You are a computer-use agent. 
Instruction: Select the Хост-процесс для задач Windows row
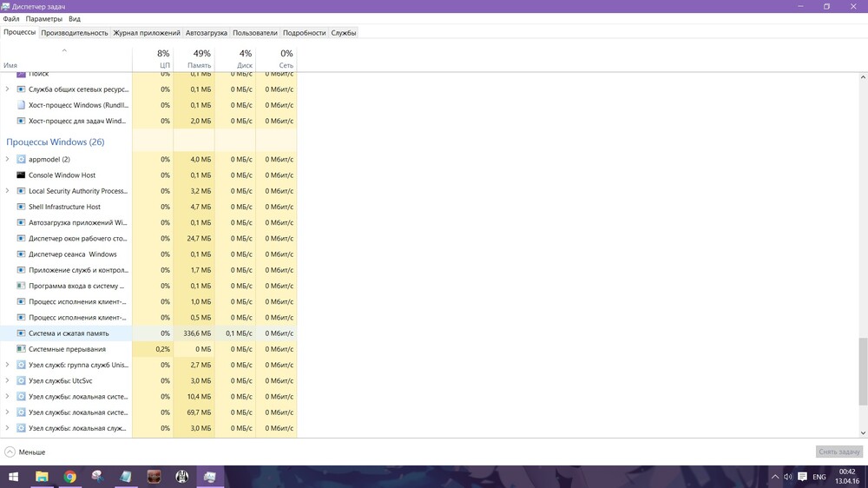pyautogui.click(x=148, y=121)
